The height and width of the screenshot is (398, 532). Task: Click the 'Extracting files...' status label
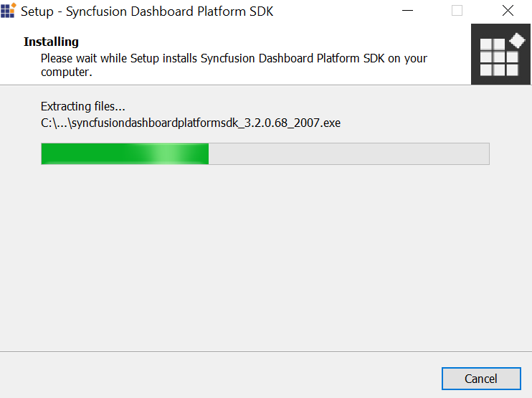tap(83, 107)
